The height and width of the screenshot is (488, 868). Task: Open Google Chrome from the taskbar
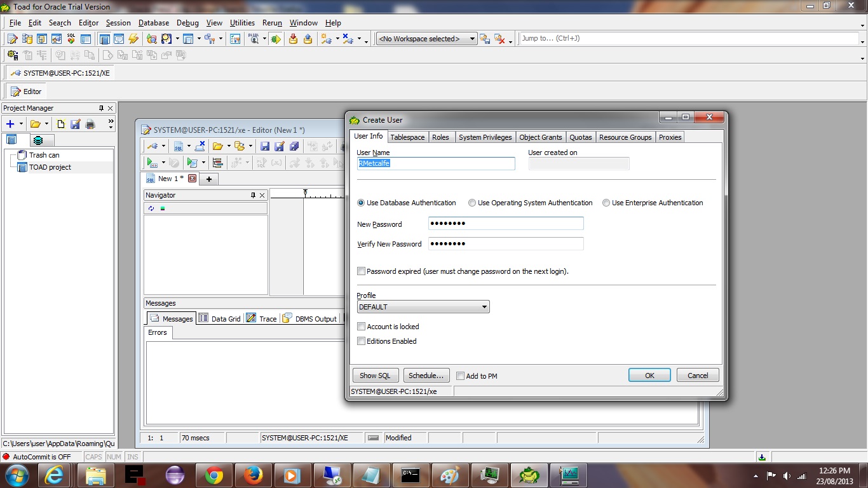(214, 475)
